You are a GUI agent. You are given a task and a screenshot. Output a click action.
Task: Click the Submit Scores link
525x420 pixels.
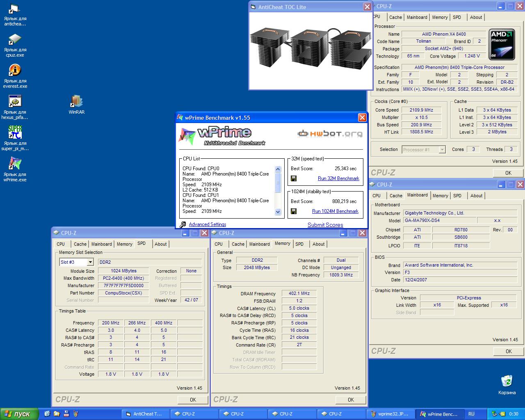[325, 225]
